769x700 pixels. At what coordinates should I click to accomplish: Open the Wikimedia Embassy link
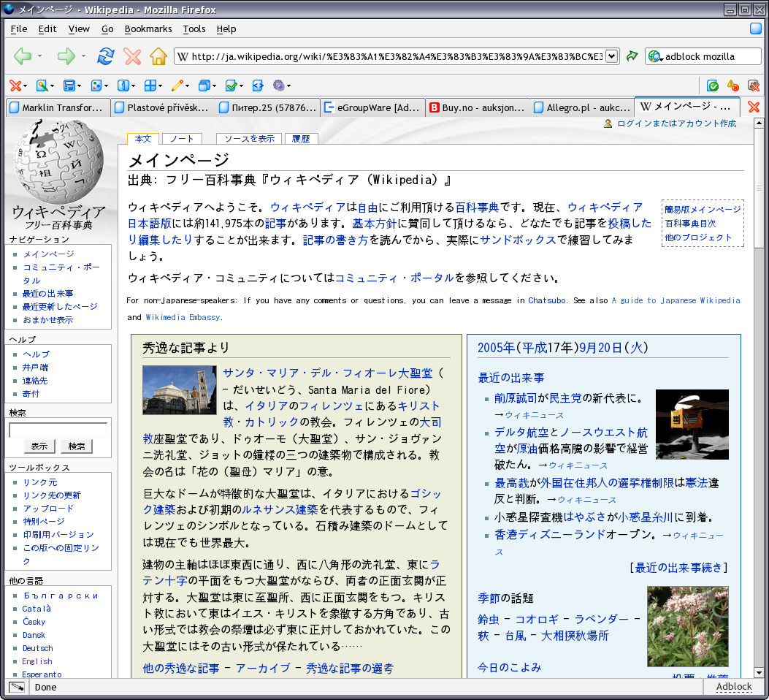point(183,317)
